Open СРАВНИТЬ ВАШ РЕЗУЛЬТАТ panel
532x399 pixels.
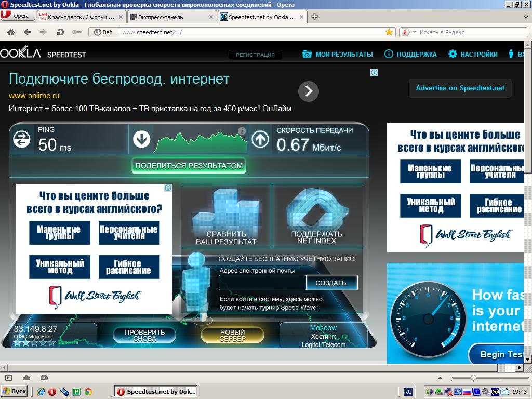[226, 216]
